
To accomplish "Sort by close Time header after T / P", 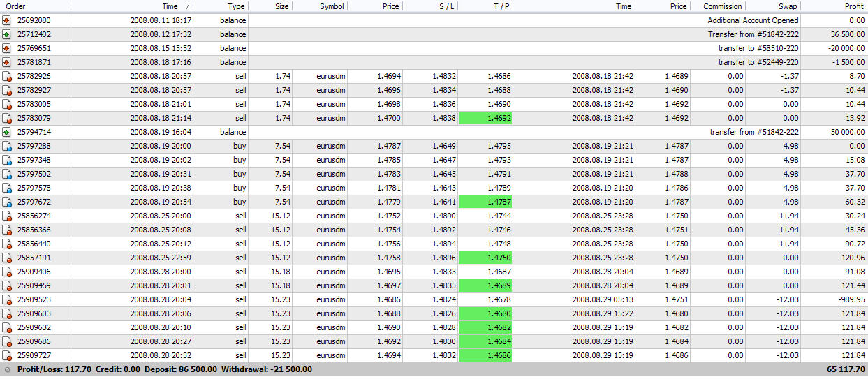I will coord(574,6).
